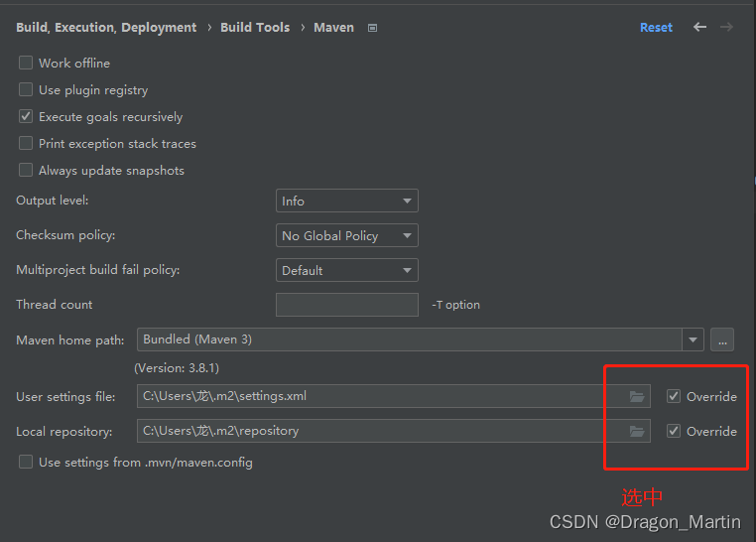
Task: Click the back arrow navigation icon
Action: point(699,27)
